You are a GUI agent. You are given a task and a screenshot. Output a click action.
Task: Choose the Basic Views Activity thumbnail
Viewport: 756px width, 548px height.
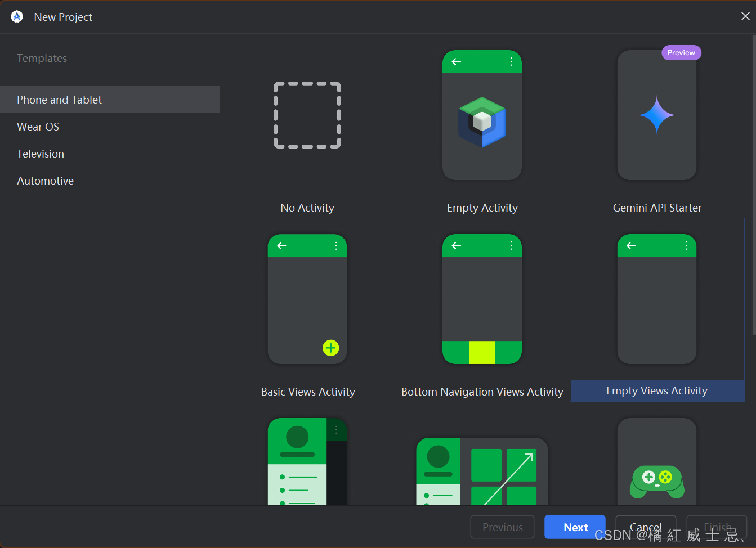307,299
